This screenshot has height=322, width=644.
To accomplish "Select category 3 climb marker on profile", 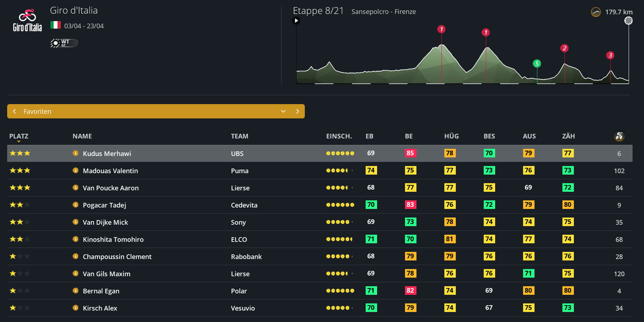I will (x=610, y=55).
